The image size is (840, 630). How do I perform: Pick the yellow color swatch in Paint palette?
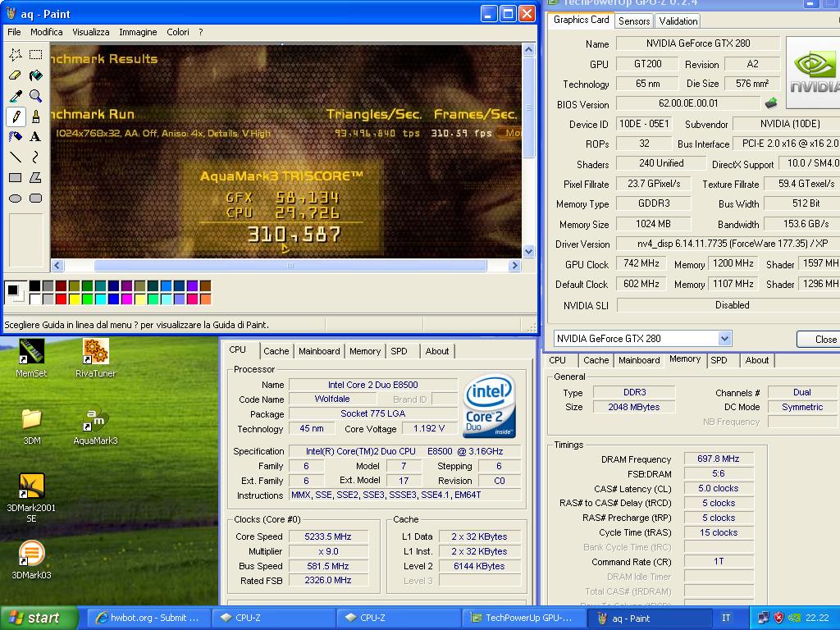click(74, 299)
